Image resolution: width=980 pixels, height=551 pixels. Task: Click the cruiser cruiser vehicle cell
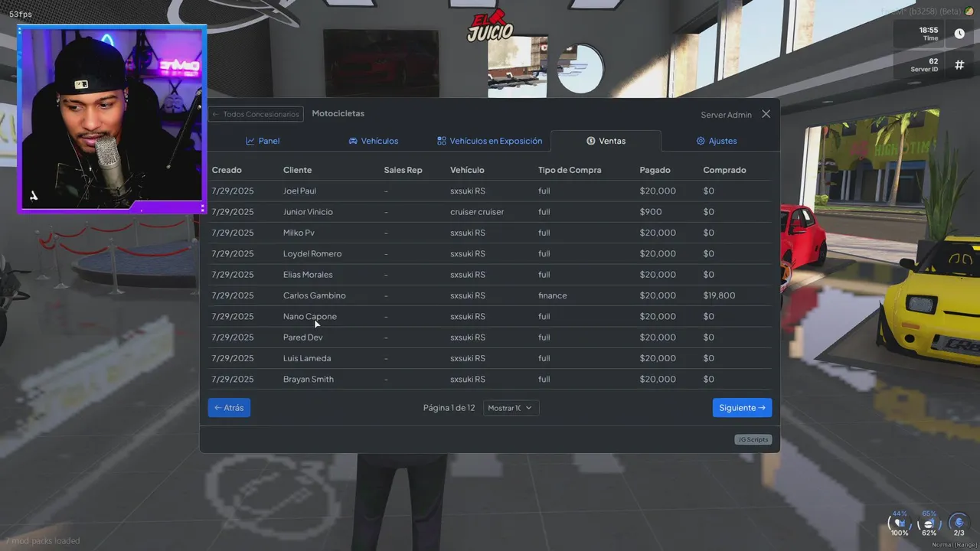point(477,212)
